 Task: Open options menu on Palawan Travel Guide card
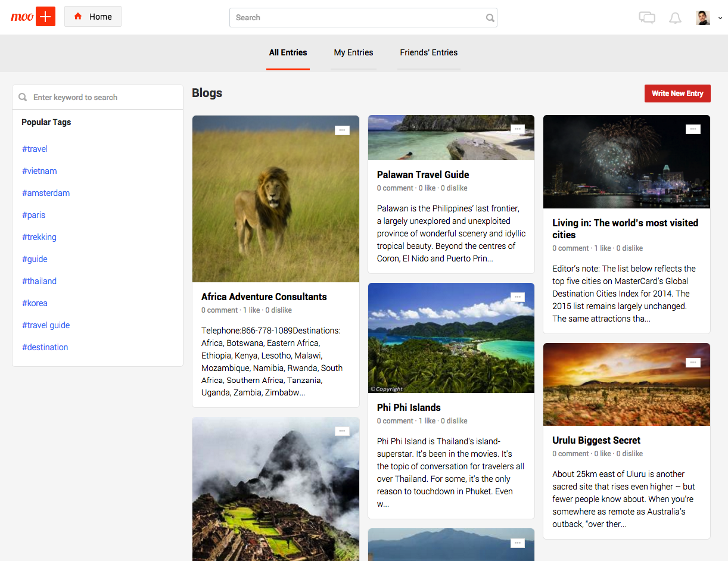pyautogui.click(x=518, y=129)
